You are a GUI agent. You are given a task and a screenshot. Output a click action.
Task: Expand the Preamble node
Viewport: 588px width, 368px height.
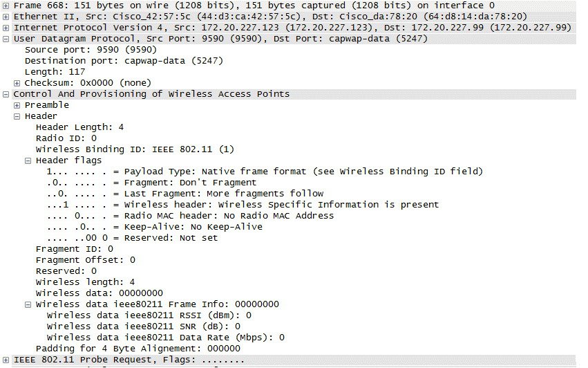[17, 105]
